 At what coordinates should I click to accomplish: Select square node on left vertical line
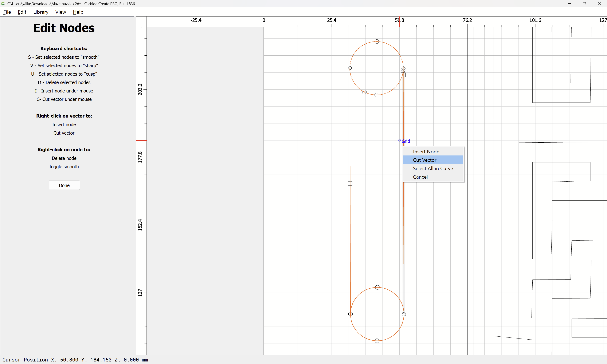point(350,183)
